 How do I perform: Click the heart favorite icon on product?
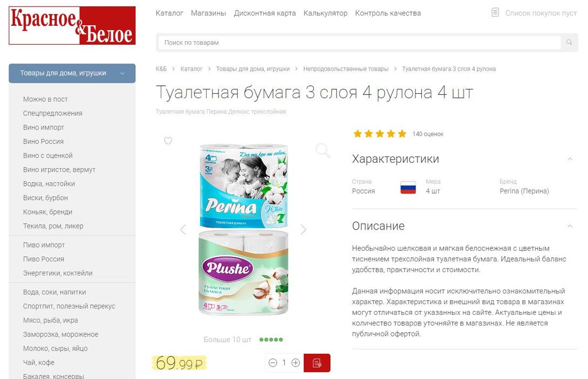tap(168, 141)
